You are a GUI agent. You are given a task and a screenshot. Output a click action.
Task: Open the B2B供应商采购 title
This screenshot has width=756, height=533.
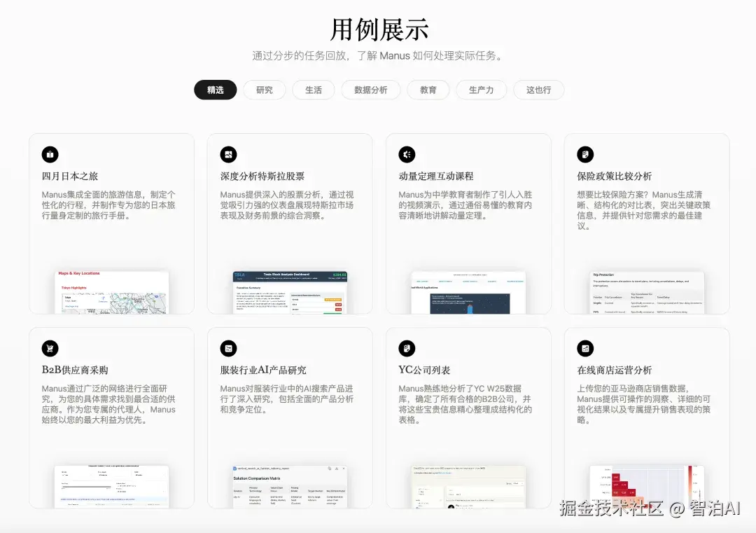pos(75,370)
